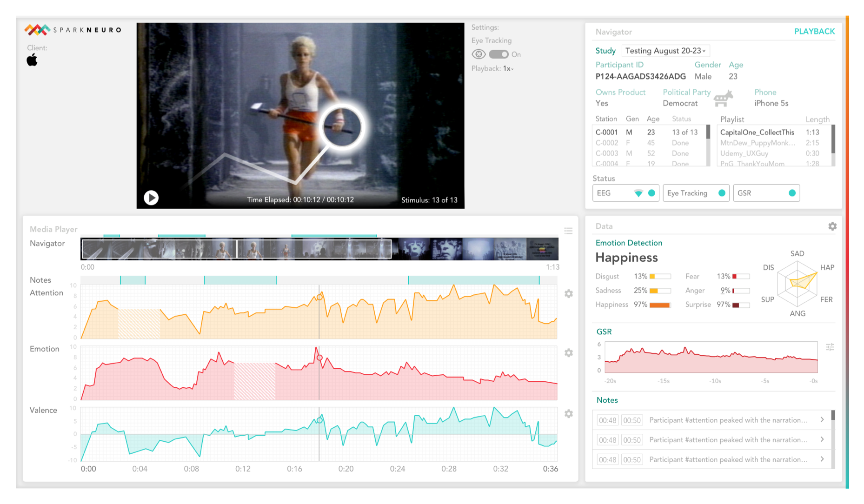Click the first note's 00:48 start time

(x=607, y=420)
